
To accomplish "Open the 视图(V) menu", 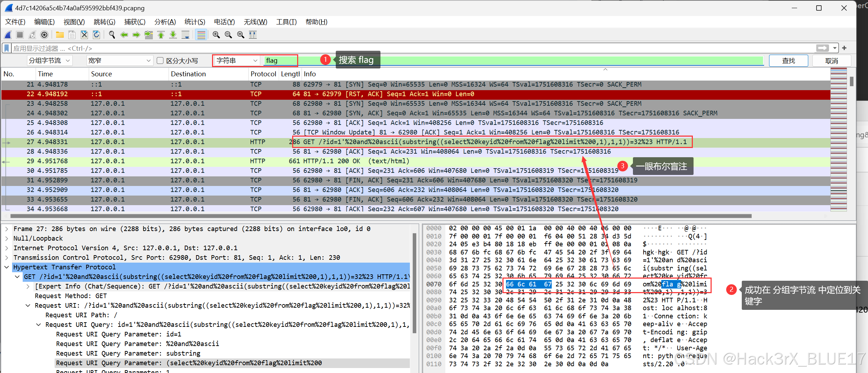I will click(x=74, y=22).
